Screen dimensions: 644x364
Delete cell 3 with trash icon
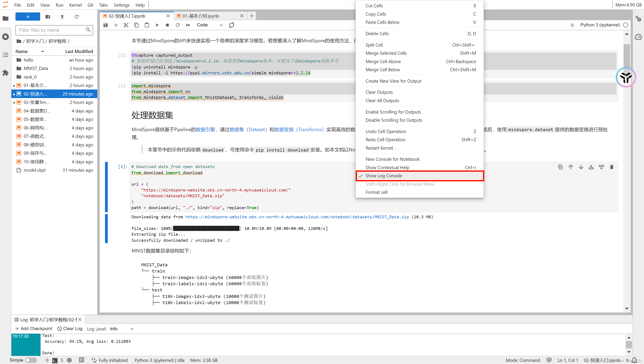(x=612, y=167)
